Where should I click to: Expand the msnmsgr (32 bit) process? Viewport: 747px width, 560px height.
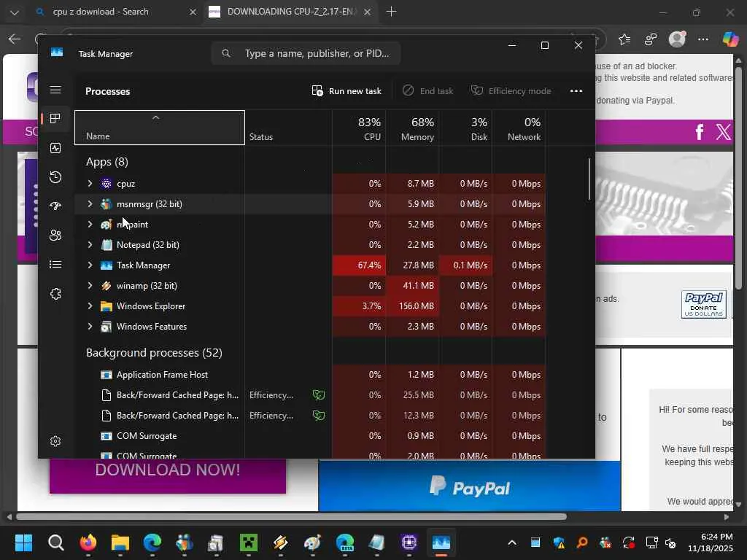point(90,204)
